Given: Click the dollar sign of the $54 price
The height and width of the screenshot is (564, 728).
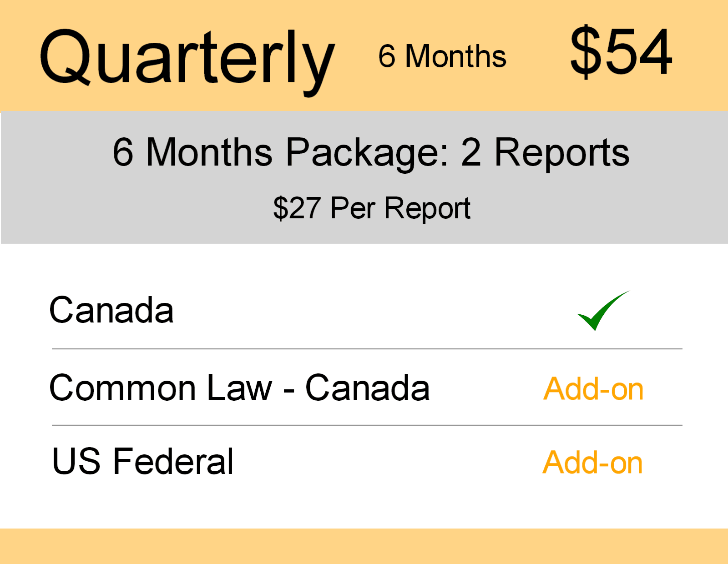Looking at the screenshot, I should 585,51.
